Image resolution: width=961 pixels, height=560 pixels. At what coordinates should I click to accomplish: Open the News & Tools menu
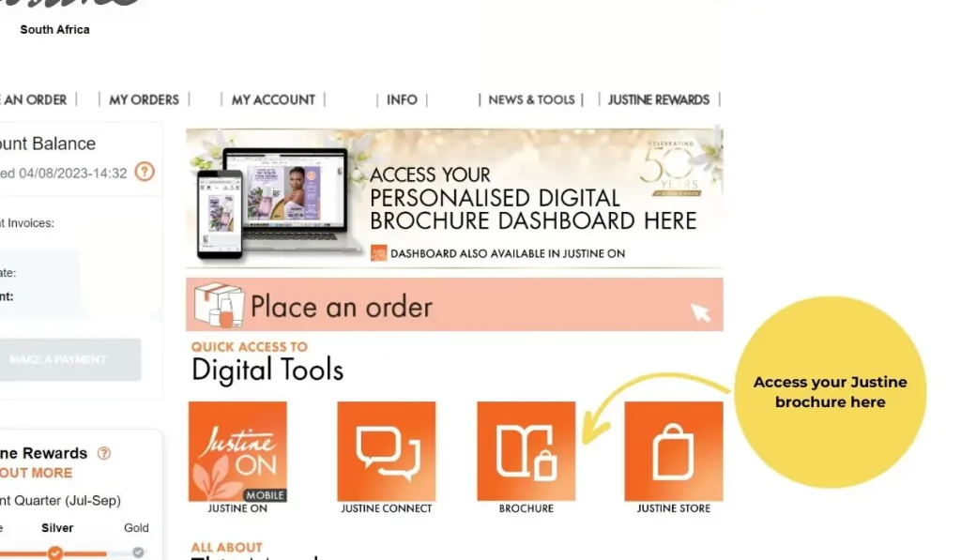(531, 99)
